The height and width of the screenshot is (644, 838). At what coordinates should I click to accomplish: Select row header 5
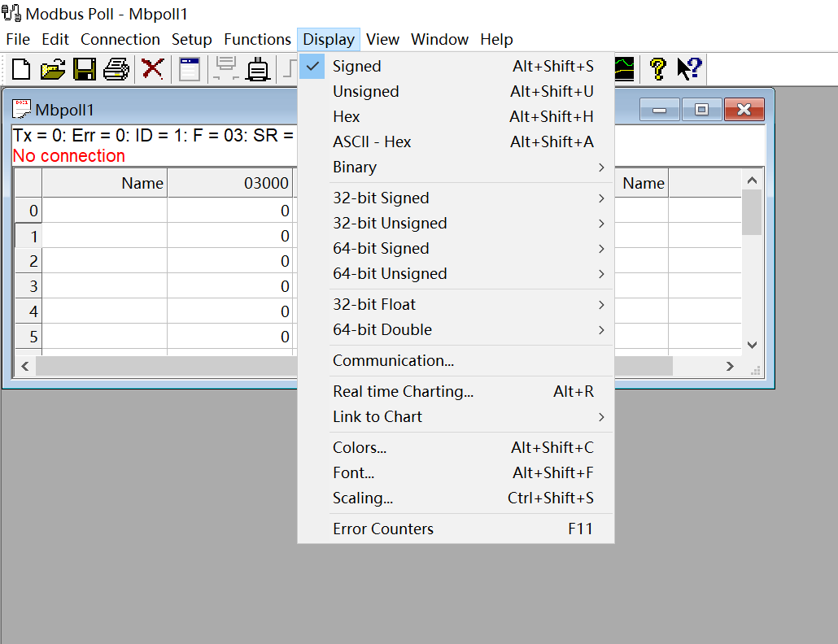28,337
